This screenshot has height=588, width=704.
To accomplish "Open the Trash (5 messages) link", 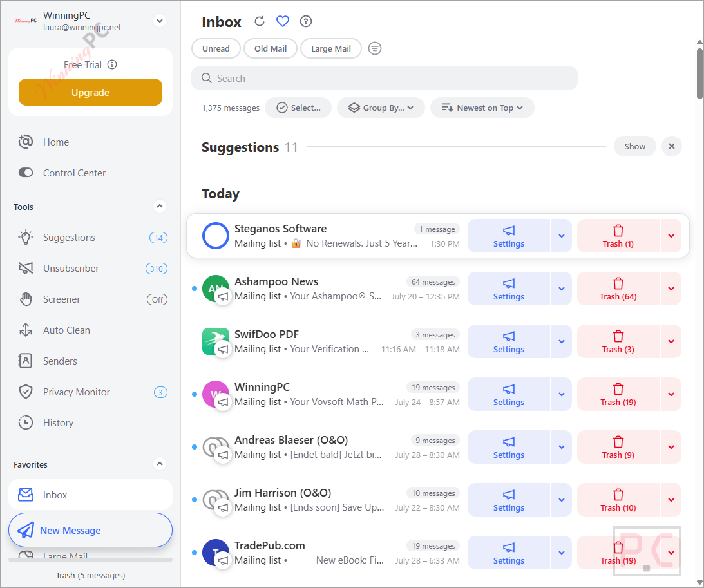I will coord(90,575).
